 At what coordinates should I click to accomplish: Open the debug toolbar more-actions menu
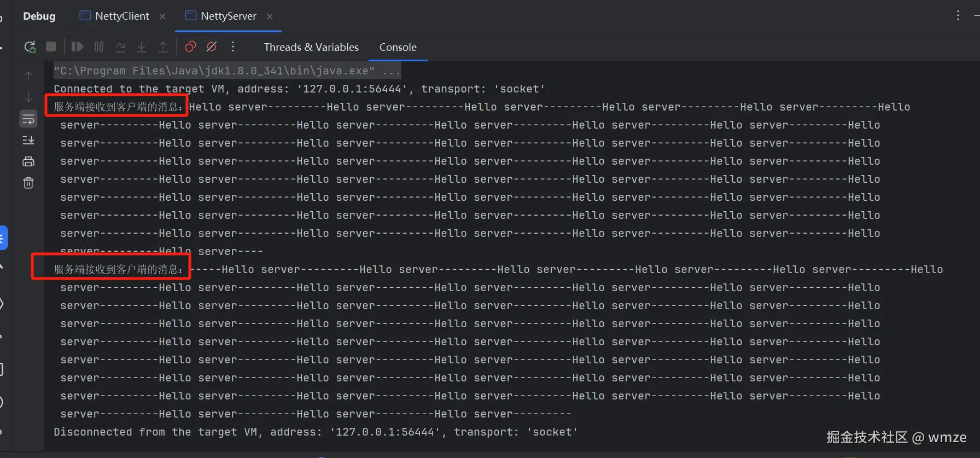[x=233, y=47]
